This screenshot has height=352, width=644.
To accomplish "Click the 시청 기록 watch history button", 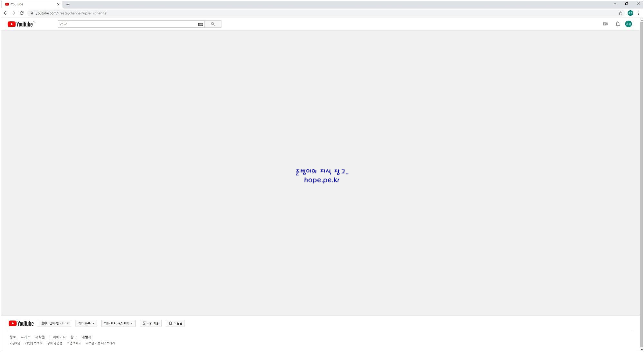I will (151, 323).
